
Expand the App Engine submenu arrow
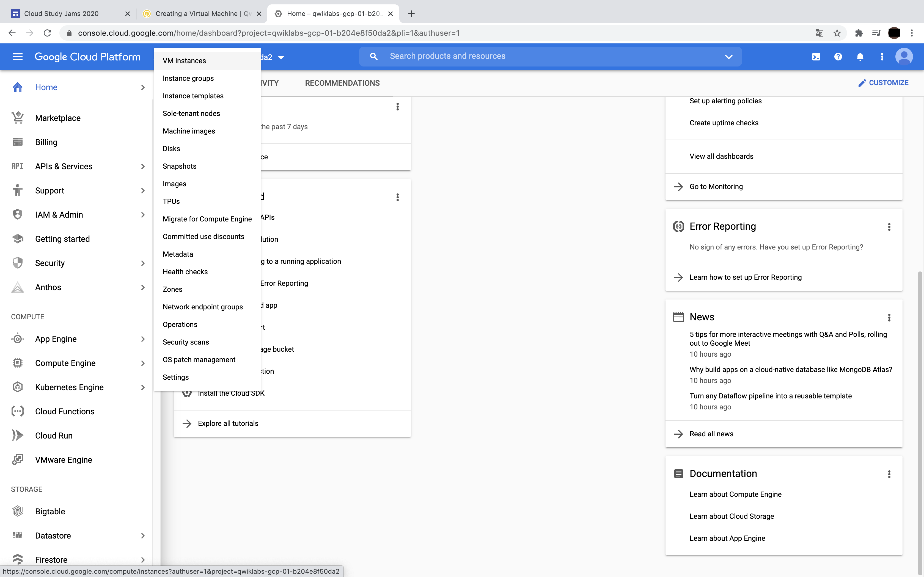(x=143, y=339)
